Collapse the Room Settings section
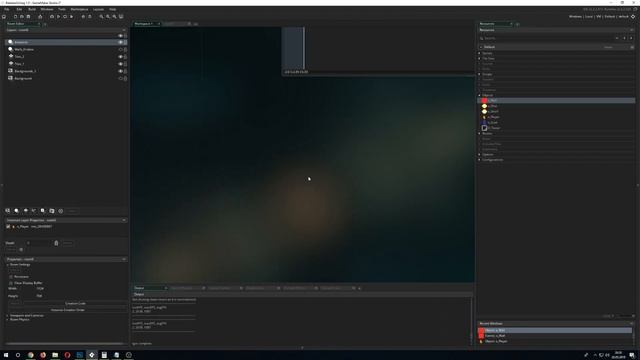Screen dimensions: 640x360 click(7, 264)
